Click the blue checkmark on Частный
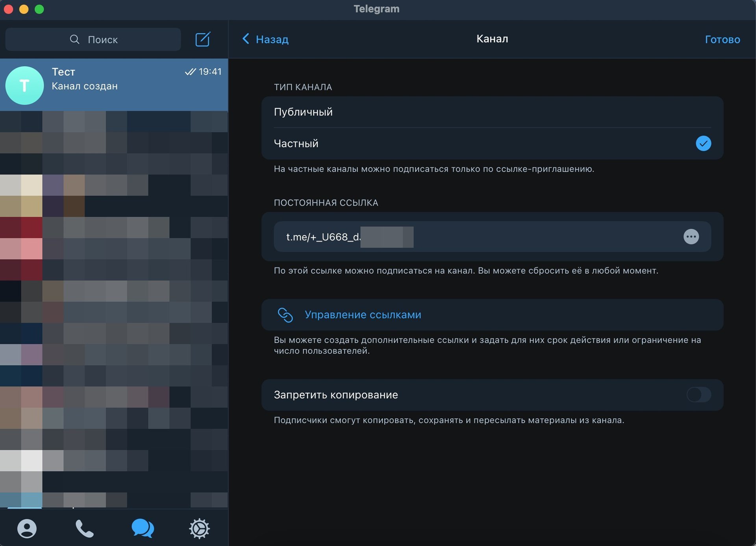The image size is (756, 546). point(703,143)
